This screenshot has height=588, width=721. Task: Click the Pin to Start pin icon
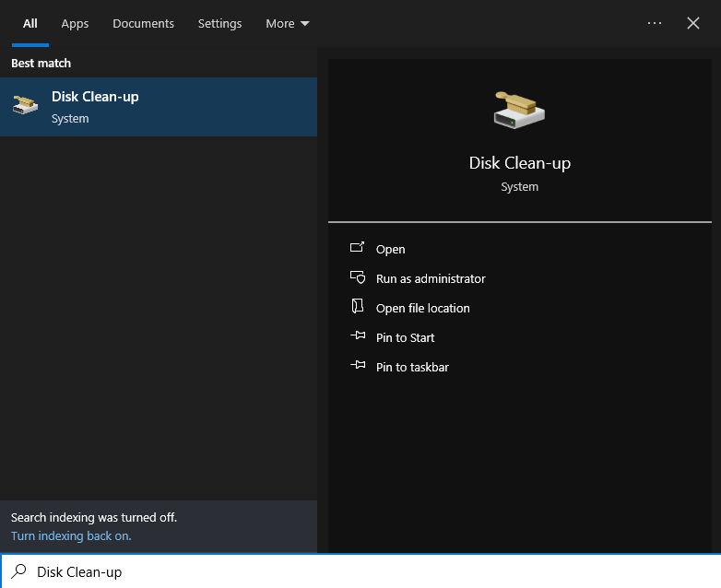(358, 337)
